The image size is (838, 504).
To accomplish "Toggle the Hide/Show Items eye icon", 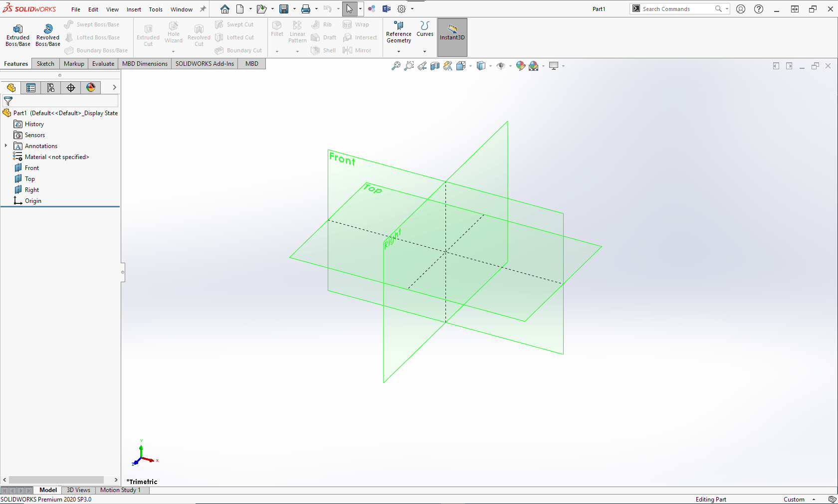I will [501, 65].
